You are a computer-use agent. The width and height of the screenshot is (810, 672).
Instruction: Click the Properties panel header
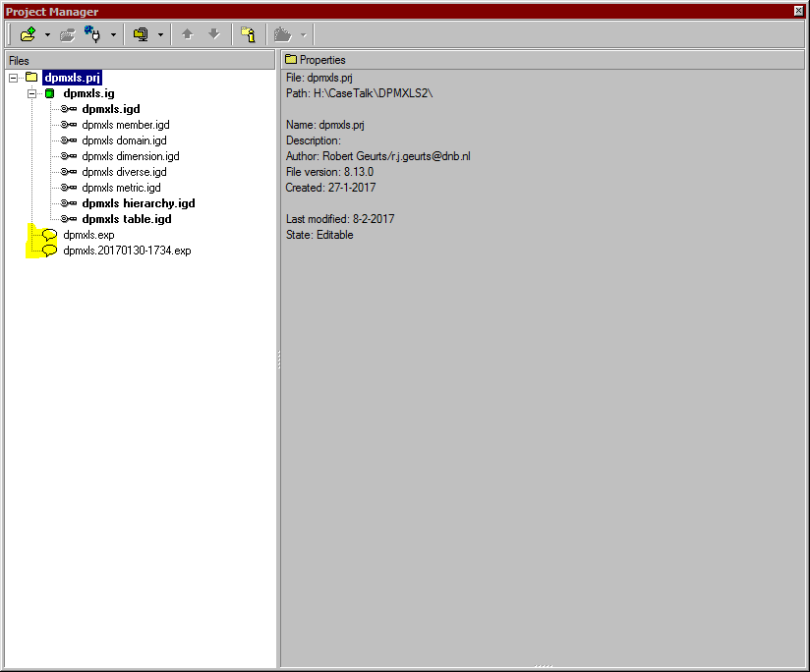(x=543, y=60)
